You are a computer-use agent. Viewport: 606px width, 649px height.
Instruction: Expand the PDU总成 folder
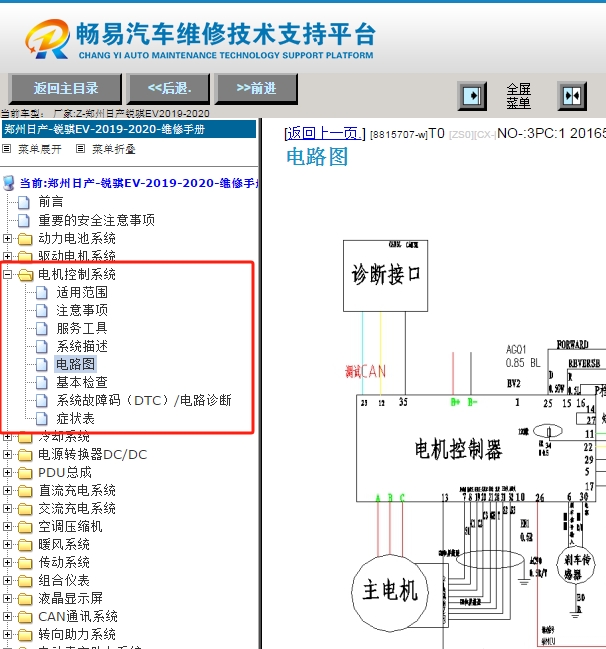point(7,472)
